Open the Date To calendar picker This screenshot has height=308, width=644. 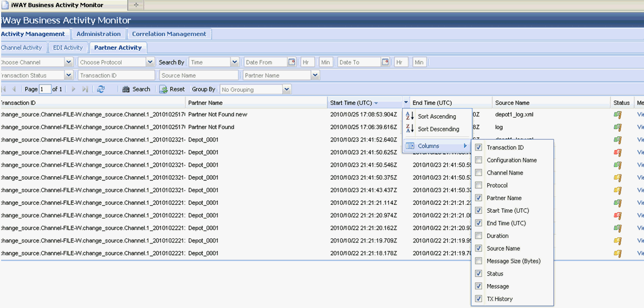(x=385, y=62)
